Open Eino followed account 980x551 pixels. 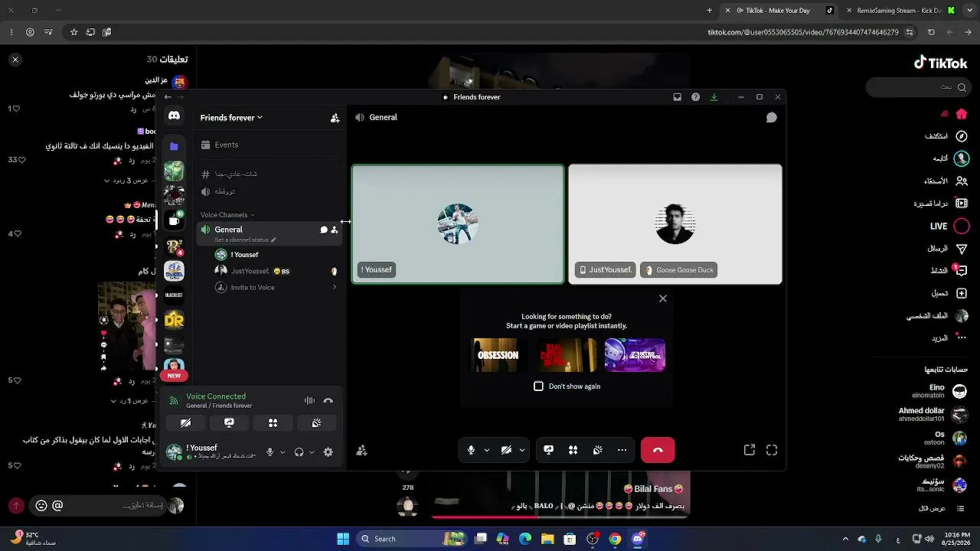click(x=939, y=391)
